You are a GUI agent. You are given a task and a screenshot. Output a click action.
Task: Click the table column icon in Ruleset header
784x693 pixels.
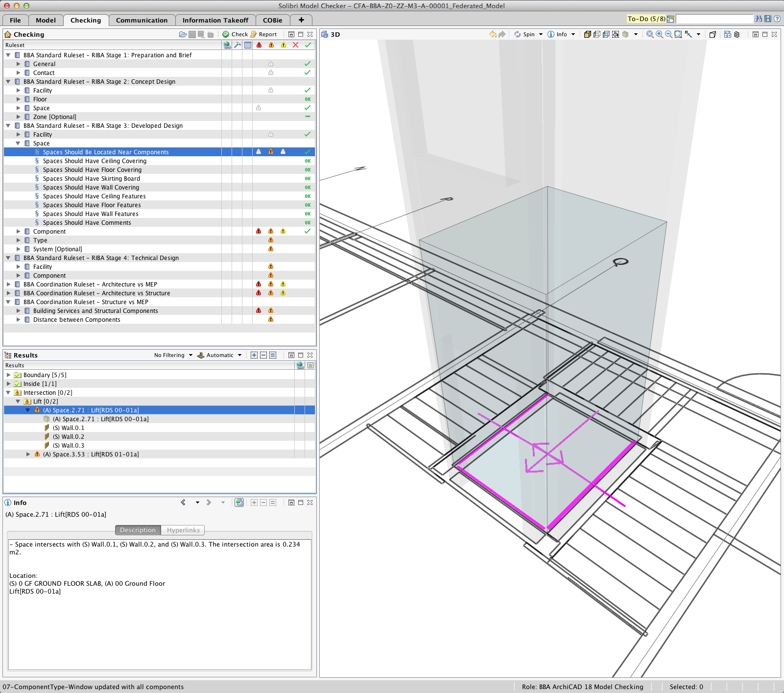[x=248, y=45]
